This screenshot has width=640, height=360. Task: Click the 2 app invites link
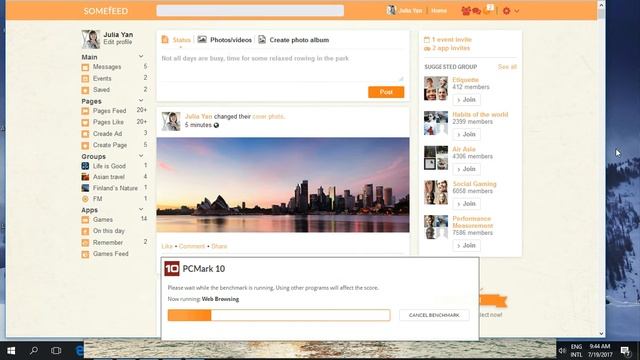(451, 48)
